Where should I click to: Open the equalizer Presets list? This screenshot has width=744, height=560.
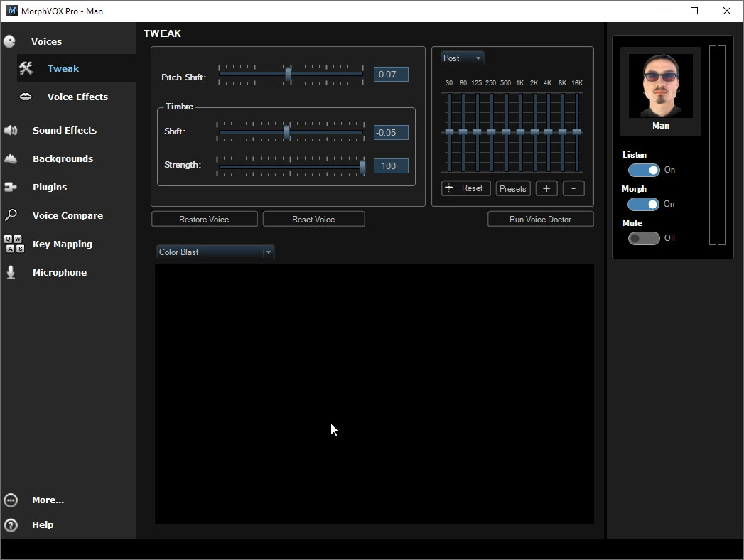[x=512, y=188]
